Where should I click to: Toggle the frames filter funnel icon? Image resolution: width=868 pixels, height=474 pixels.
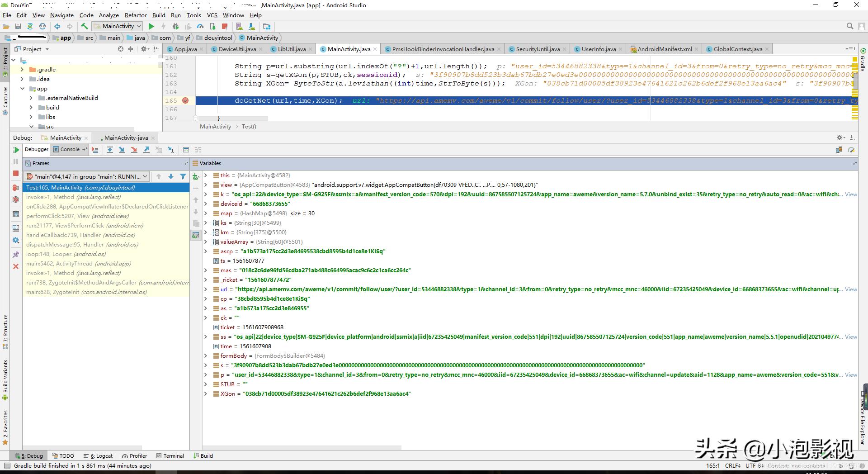(183, 176)
